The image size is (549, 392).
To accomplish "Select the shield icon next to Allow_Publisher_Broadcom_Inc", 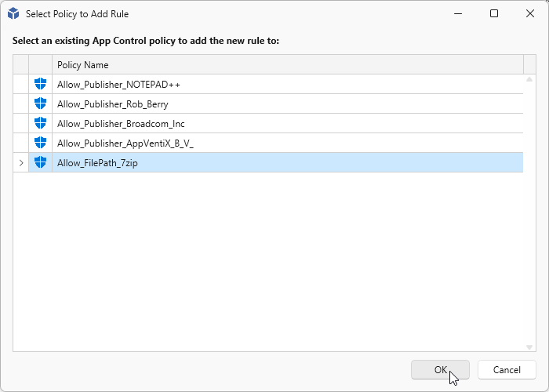I will pyautogui.click(x=40, y=123).
